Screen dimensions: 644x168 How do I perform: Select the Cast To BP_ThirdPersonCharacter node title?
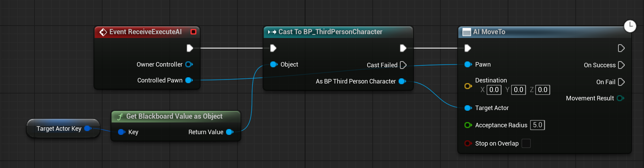tap(330, 32)
